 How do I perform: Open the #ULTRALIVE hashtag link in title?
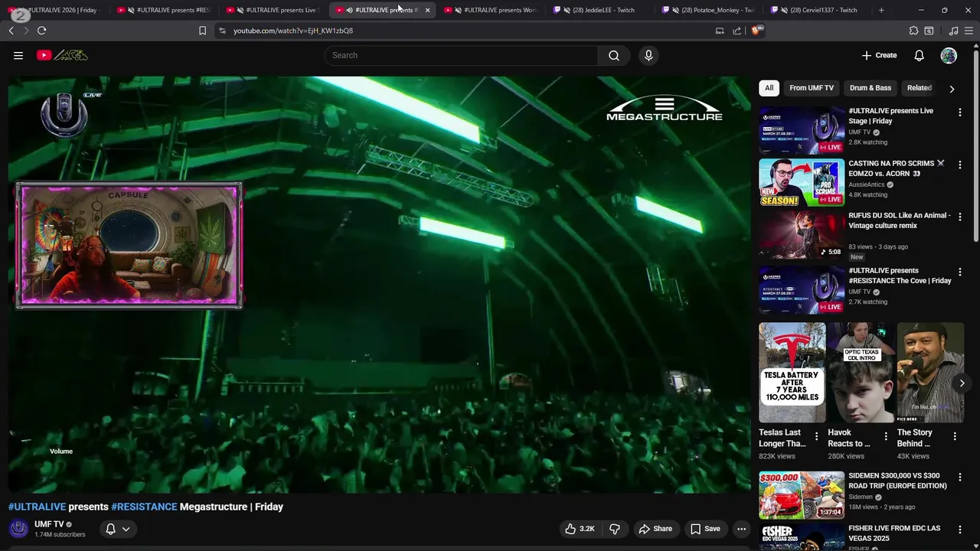(37, 507)
